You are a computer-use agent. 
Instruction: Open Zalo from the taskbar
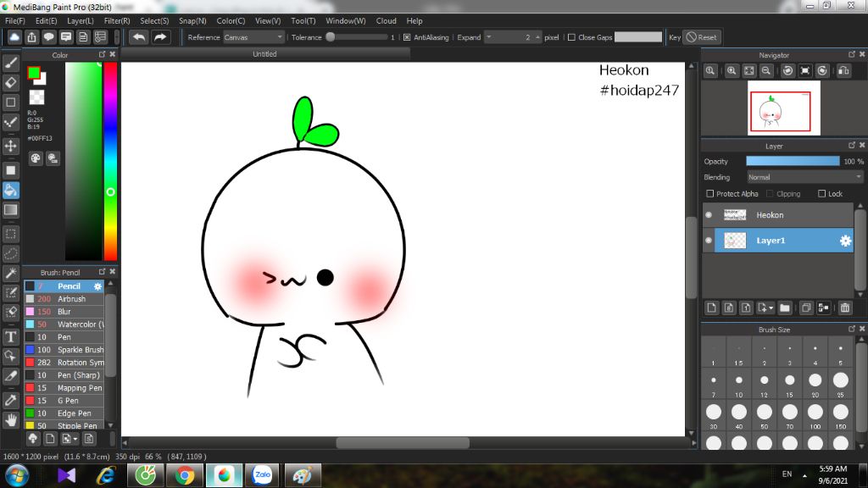click(x=263, y=475)
